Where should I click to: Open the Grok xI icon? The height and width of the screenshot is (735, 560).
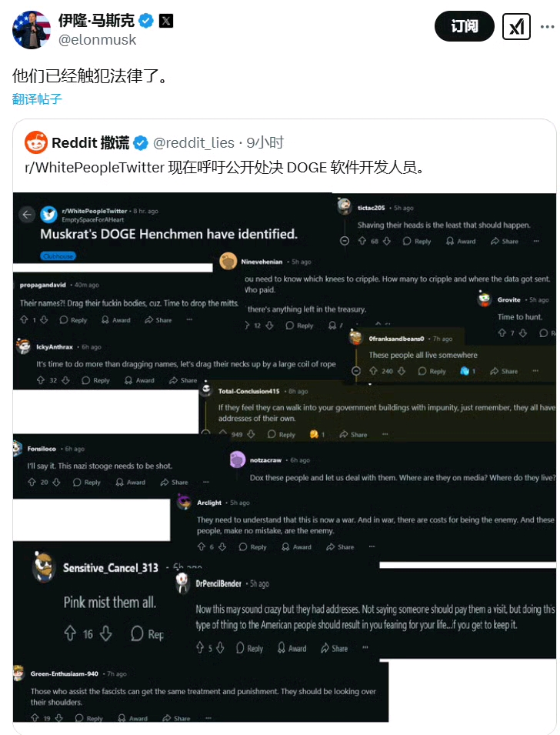pos(516,26)
